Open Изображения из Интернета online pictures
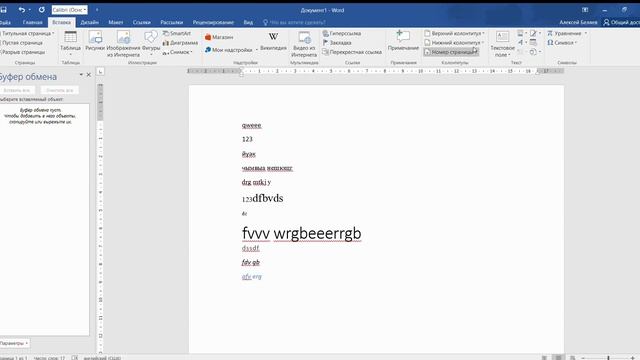The width and height of the screenshot is (640, 360). [x=124, y=43]
